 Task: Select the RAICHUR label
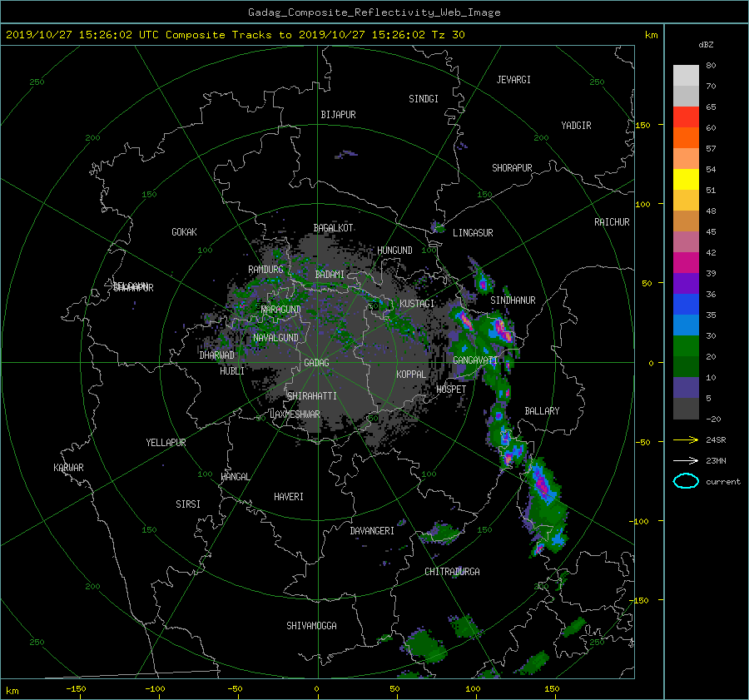coord(612,222)
